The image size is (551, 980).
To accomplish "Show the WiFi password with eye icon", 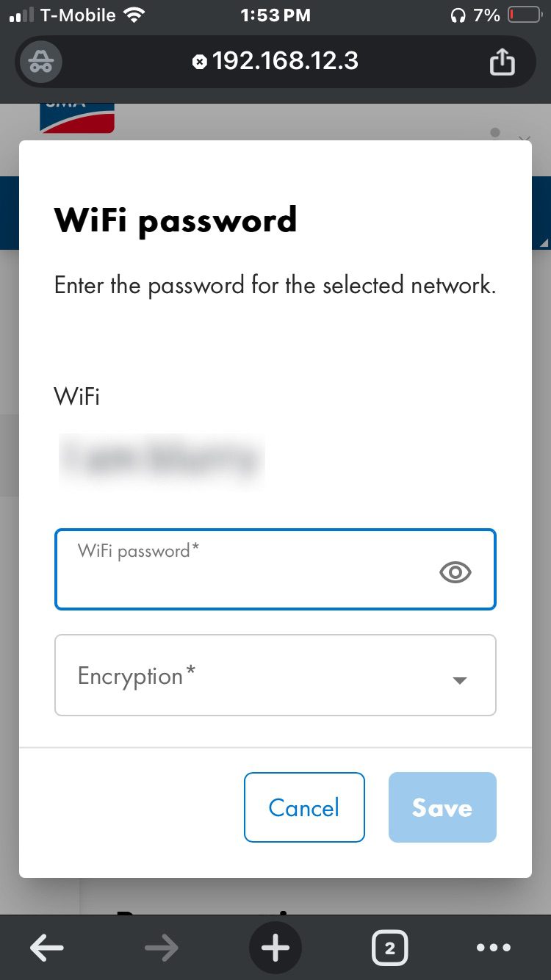I will click(x=455, y=572).
